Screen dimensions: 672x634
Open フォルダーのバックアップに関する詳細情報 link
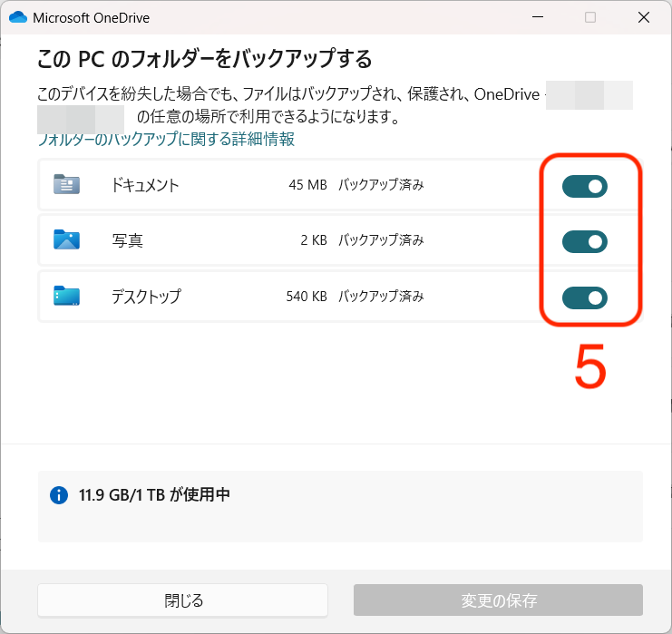(166, 139)
